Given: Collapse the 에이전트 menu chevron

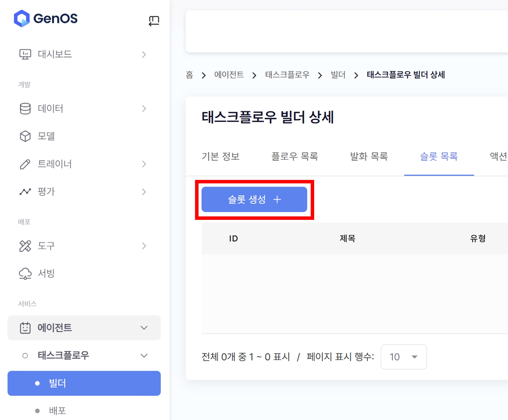Looking at the screenshot, I should coord(144,328).
